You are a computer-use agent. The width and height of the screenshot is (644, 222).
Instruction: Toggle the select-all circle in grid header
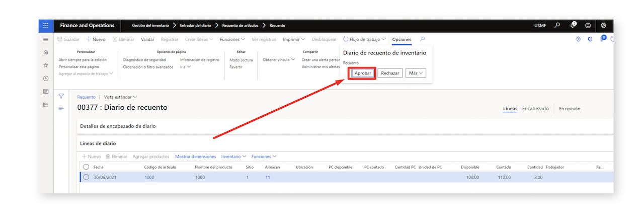(86, 167)
